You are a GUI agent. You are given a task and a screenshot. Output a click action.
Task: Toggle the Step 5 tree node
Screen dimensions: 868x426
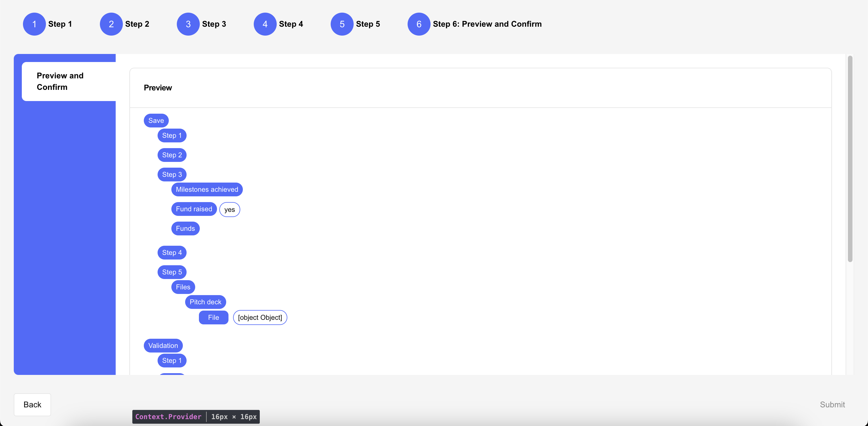[172, 272]
